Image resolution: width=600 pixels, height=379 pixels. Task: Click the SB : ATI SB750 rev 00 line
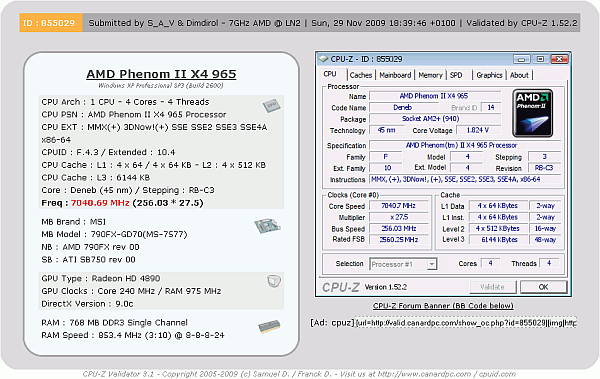88,260
